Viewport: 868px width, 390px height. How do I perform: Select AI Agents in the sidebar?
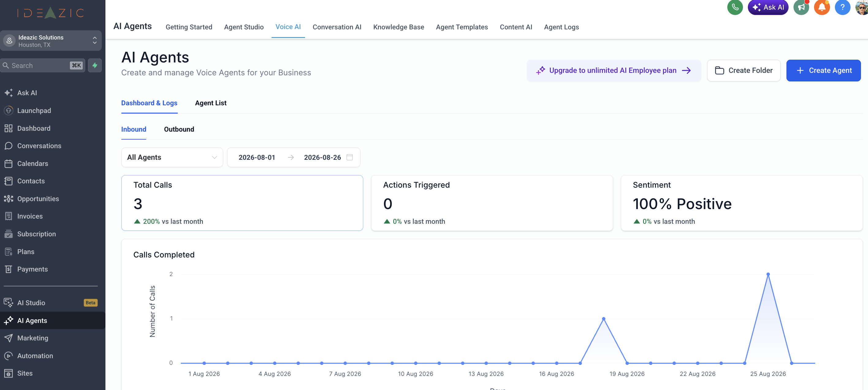tap(53, 320)
